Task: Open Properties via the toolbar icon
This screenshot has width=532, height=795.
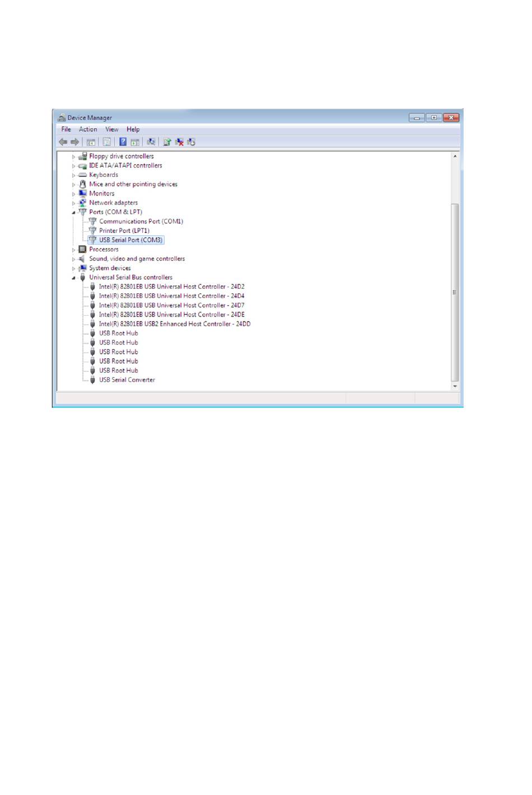Action: click(x=106, y=142)
